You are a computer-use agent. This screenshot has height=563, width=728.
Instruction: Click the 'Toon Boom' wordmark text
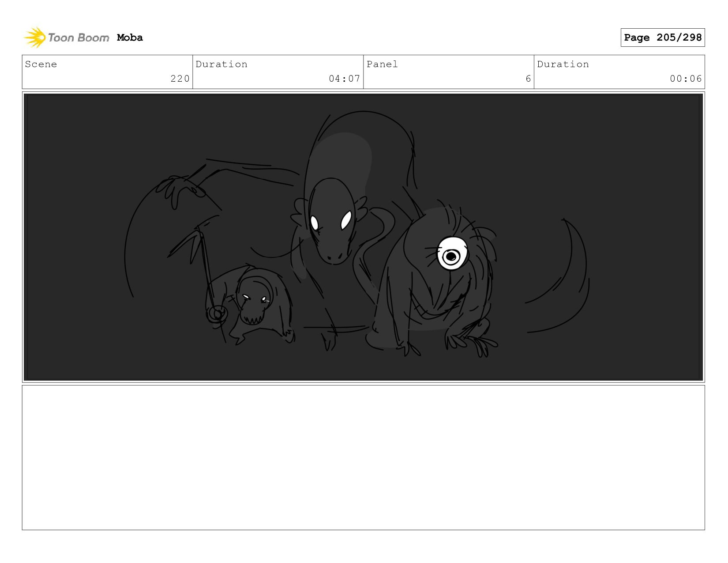pos(79,38)
